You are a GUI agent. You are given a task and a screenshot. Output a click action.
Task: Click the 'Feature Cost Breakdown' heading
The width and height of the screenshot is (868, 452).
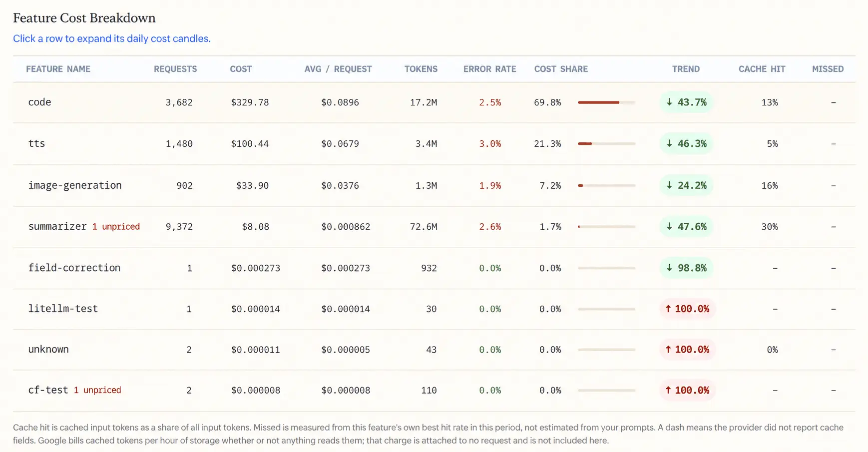tap(84, 18)
